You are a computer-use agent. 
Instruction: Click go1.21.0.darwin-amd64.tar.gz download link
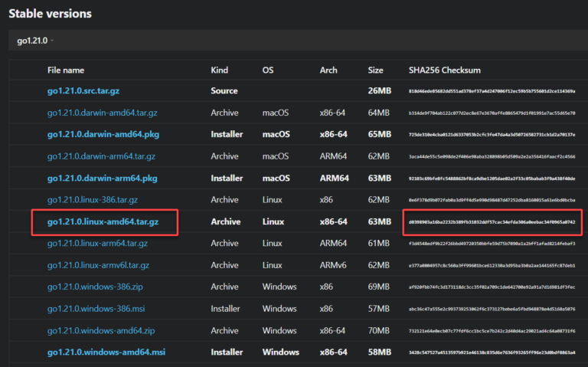click(x=101, y=113)
